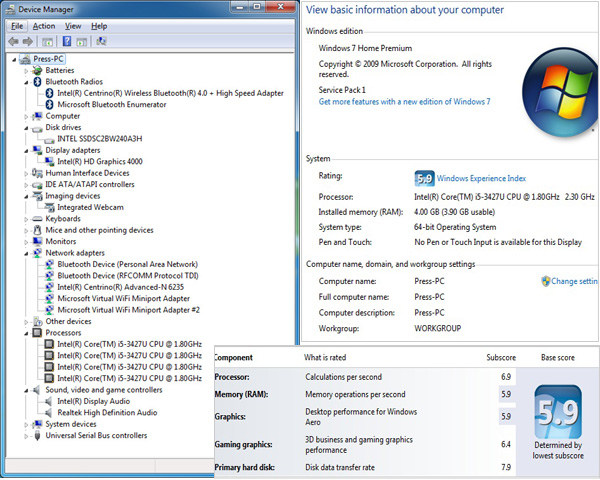Expand the Batteries category
600x480 pixels.
click(26, 71)
